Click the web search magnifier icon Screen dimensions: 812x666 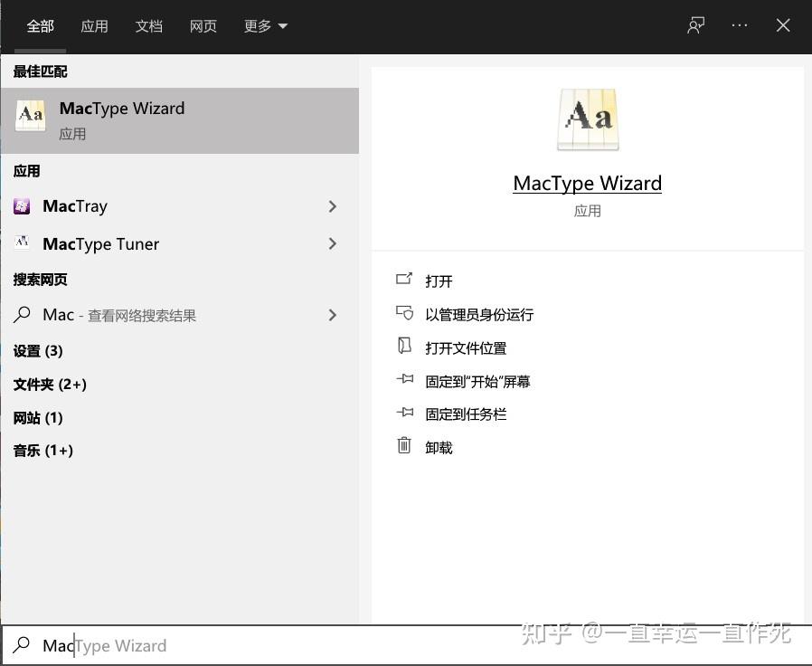tap(22, 315)
